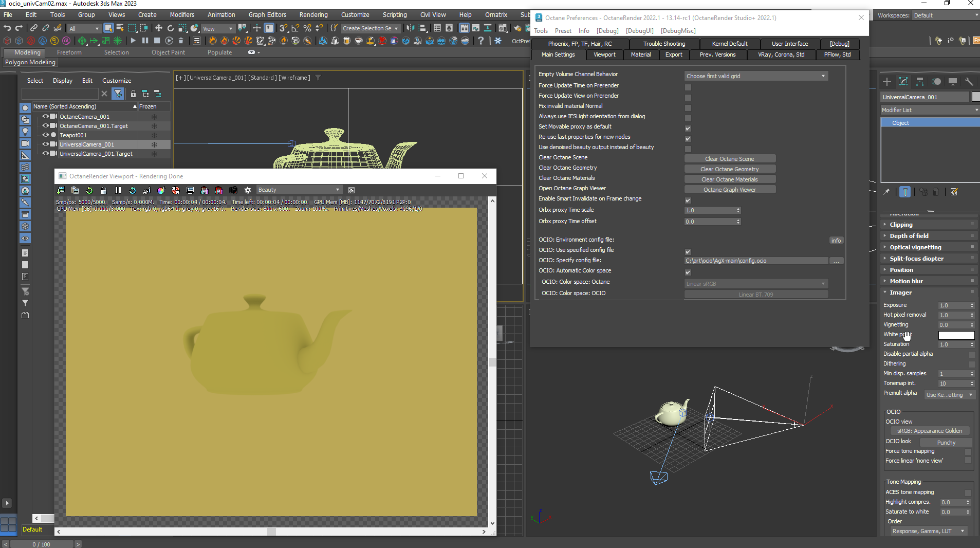Screen dimensions: 980x548
Task: Click Clear Octane Geometry button
Action: 730,169
